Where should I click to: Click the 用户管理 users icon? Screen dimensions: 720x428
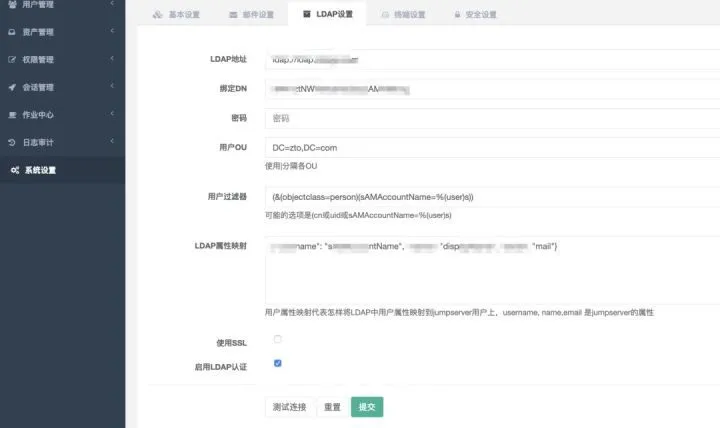[x=12, y=5]
